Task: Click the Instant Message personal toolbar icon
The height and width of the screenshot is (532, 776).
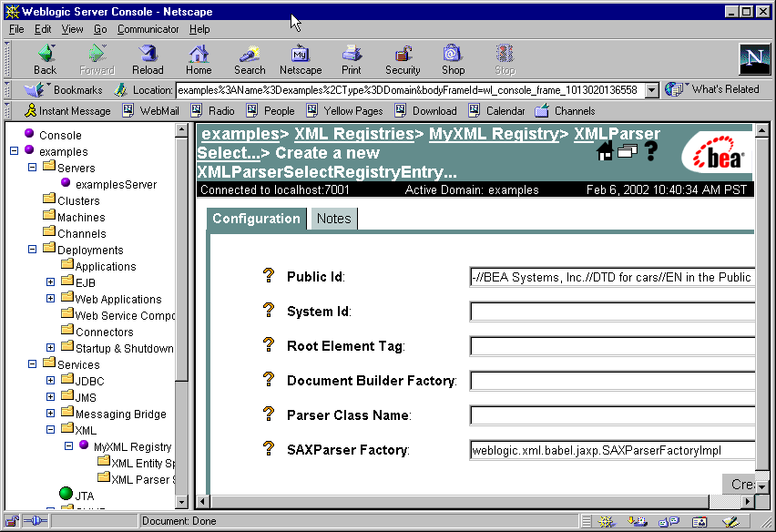Action: (x=31, y=110)
